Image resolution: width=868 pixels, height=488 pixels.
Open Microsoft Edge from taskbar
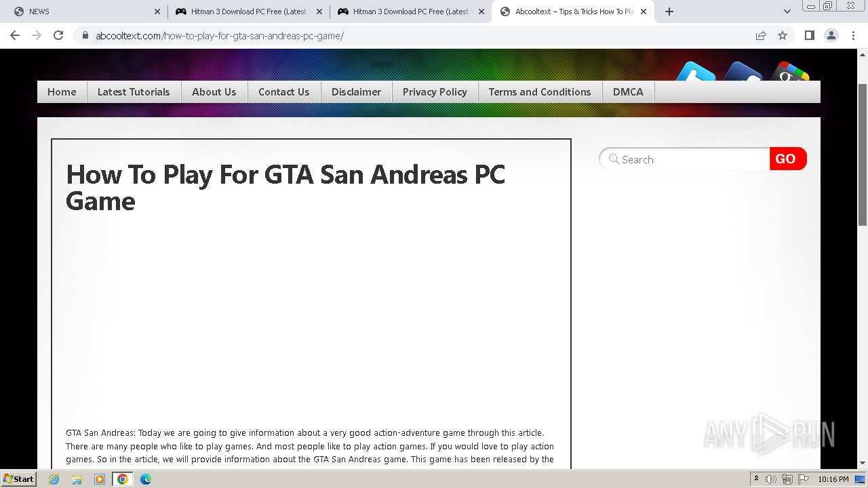pyautogui.click(x=145, y=479)
